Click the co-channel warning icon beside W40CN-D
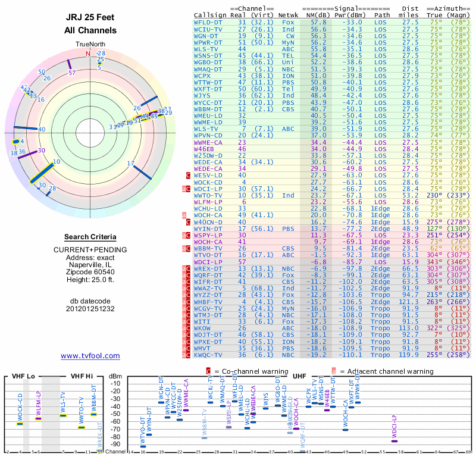476x457 pixels. pos(188,222)
